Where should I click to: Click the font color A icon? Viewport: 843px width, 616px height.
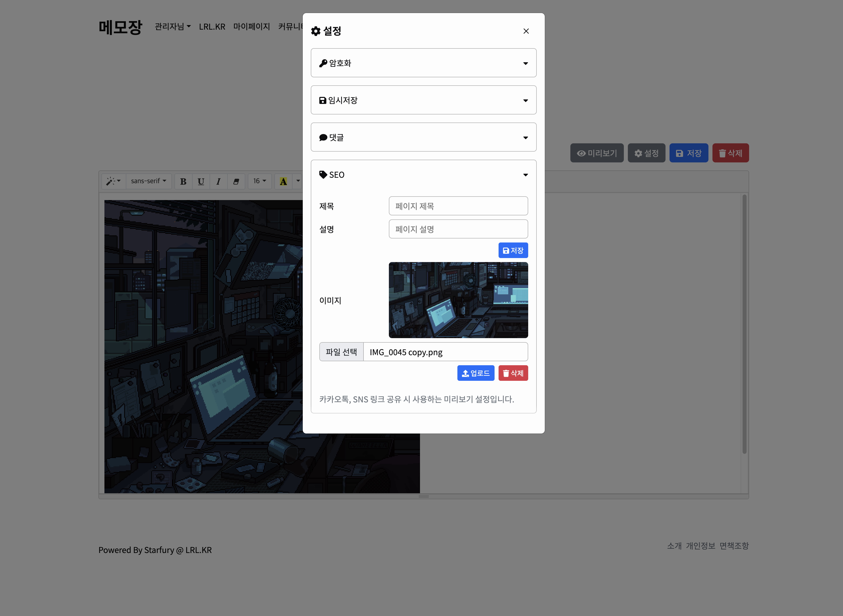(x=283, y=181)
